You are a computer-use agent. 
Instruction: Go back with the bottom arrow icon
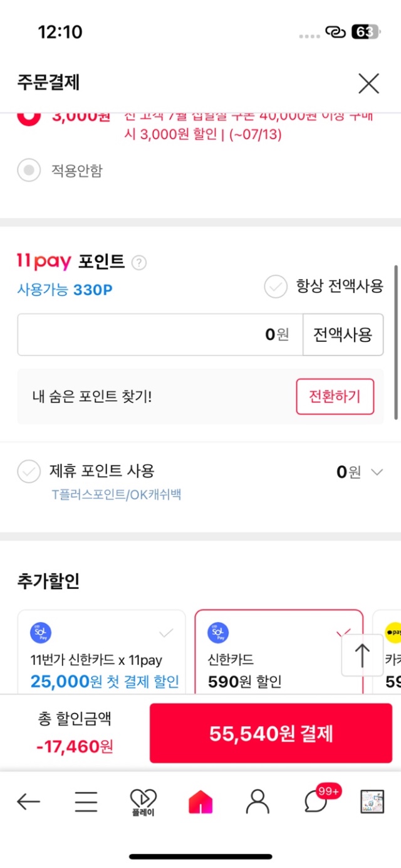tap(28, 801)
